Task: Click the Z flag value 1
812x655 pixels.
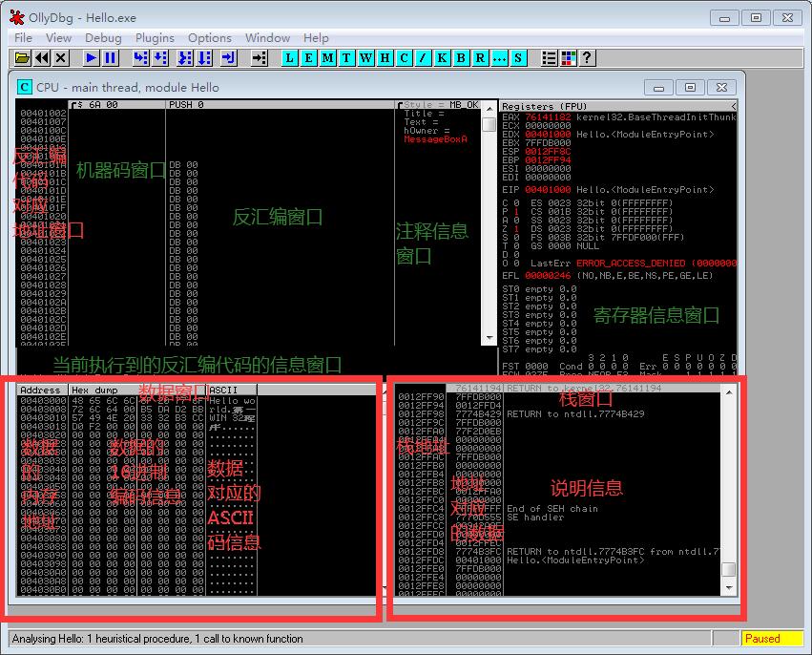Action: pos(516,228)
